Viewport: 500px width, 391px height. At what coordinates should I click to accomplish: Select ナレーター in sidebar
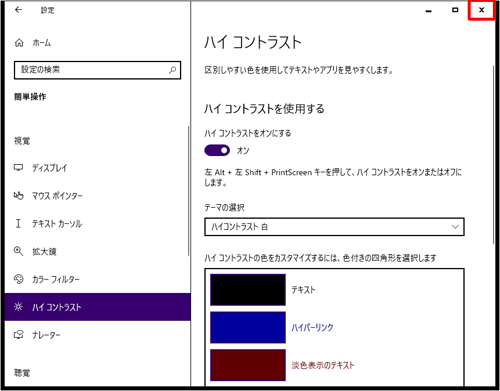[x=97, y=335]
